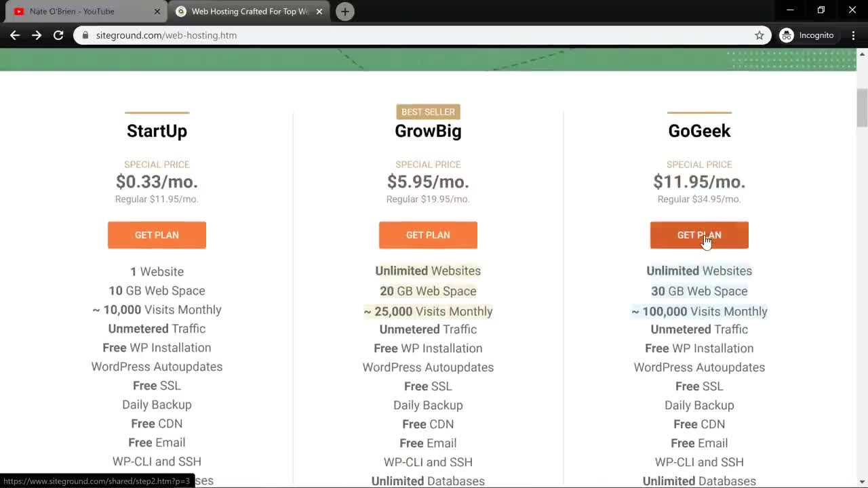Click '20 GB Web Space' feature

[x=428, y=291]
